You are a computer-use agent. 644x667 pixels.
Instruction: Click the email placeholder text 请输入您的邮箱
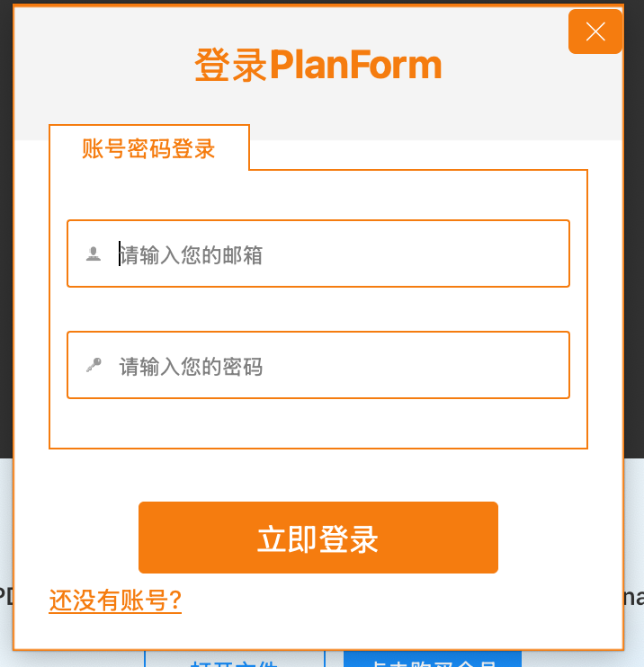(191, 254)
